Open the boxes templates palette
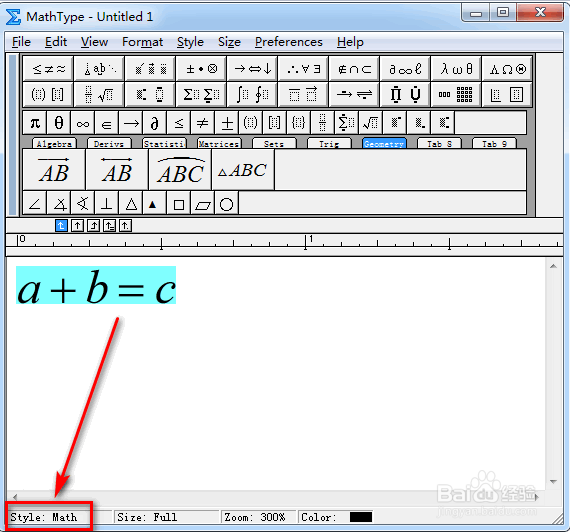 tap(507, 95)
